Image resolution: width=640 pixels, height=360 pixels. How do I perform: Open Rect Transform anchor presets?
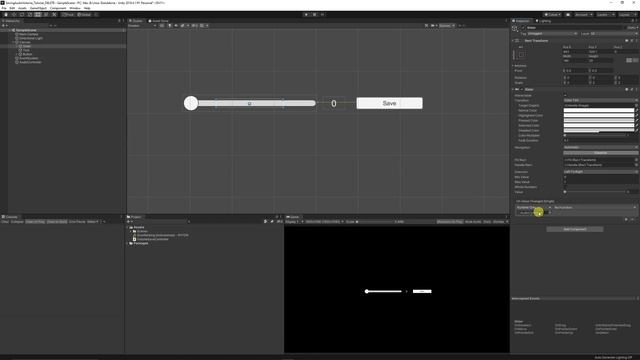pos(521,54)
